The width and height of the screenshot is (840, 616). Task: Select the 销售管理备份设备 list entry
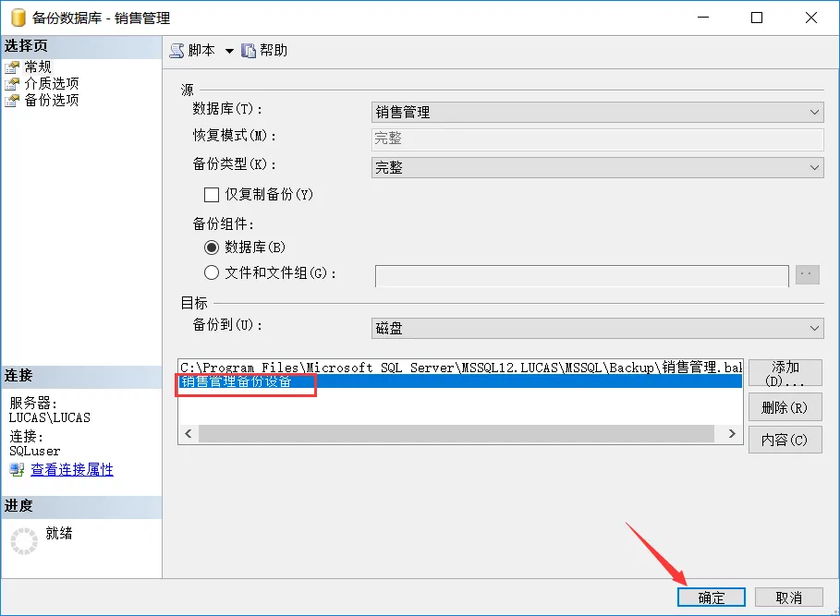tap(460, 381)
